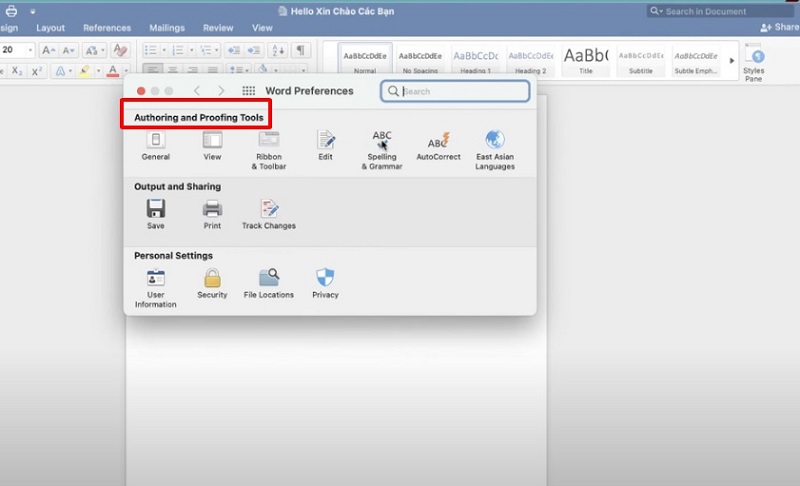Screen dimensions: 800x486
Task: Close the Word Preferences window
Action: click(141, 91)
